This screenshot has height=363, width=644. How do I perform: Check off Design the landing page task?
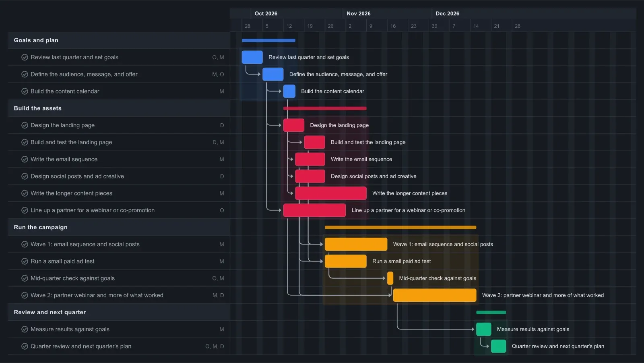pos(25,125)
